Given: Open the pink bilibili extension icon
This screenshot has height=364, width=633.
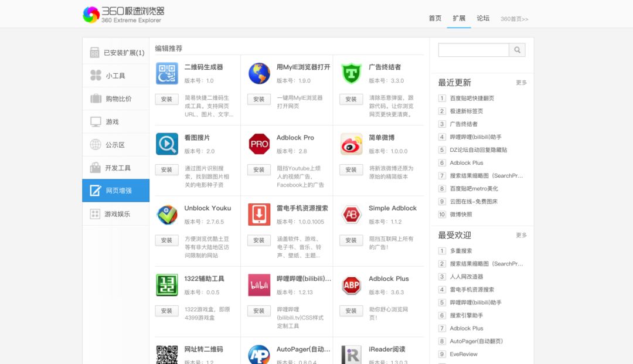Looking at the screenshot, I should coord(259,285).
